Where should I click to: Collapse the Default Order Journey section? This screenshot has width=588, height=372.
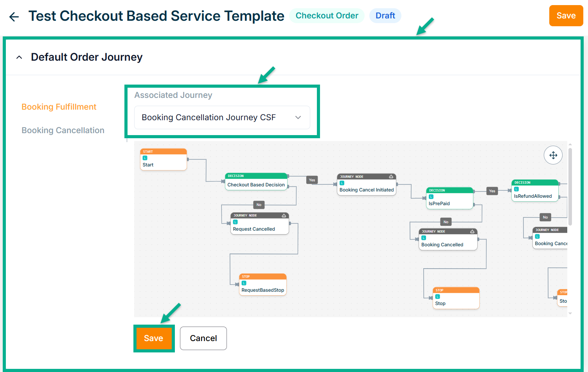19,58
